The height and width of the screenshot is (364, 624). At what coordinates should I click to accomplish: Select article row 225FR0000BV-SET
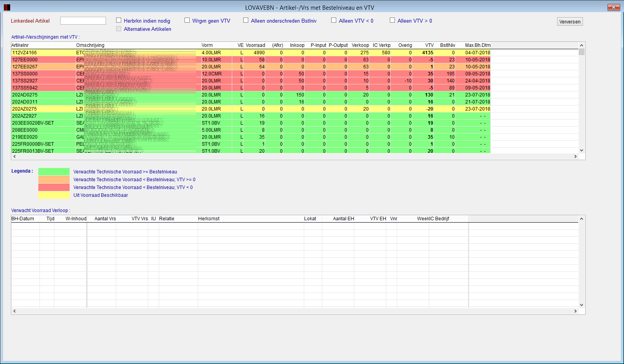251,144
